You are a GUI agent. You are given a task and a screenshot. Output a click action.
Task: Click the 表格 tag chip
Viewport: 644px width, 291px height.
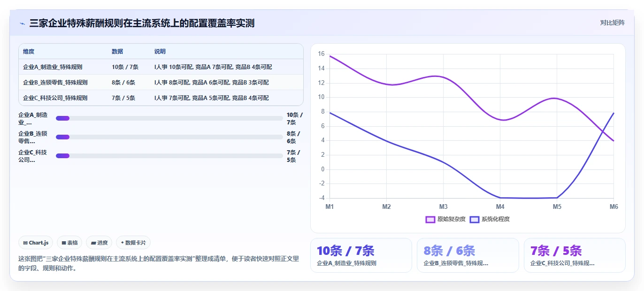(x=69, y=243)
